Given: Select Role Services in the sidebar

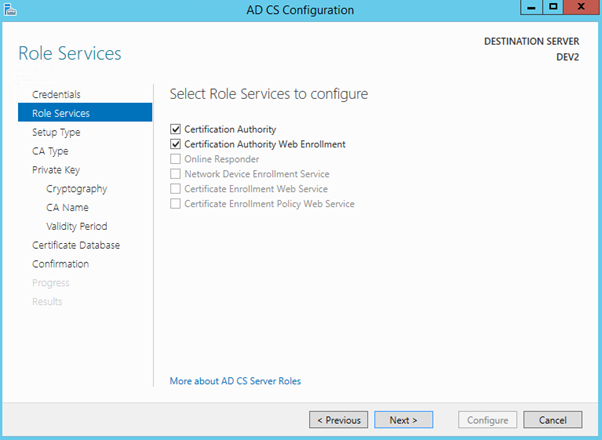Looking at the screenshot, I should pyautogui.click(x=60, y=113).
